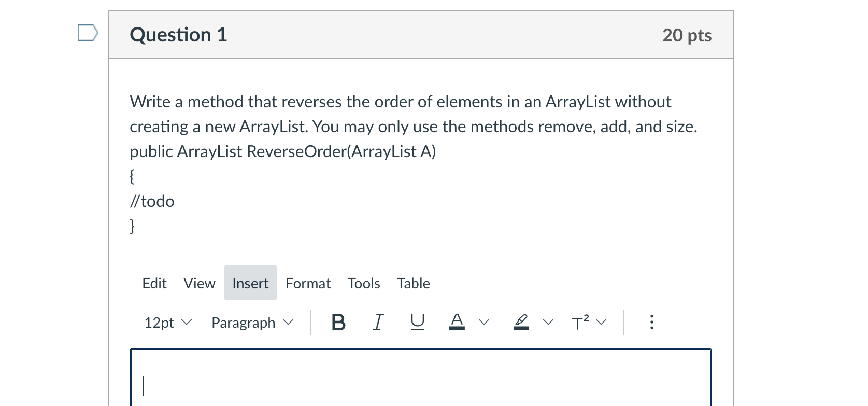This screenshot has width=868, height=406.
Task: Open the View menu
Action: point(199,283)
